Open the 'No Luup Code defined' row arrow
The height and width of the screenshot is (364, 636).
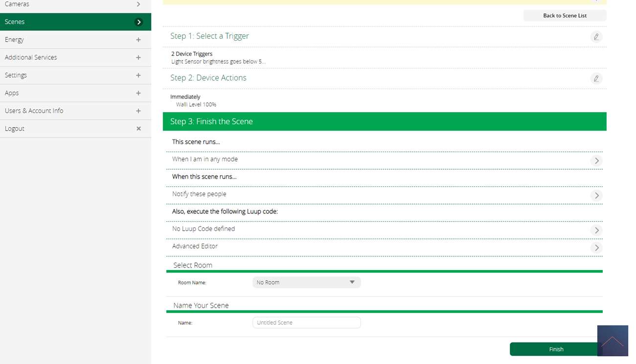596,230
